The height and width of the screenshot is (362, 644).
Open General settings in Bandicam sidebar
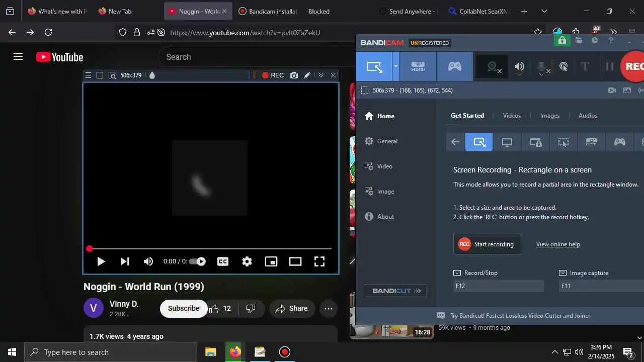tap(381, 141)
